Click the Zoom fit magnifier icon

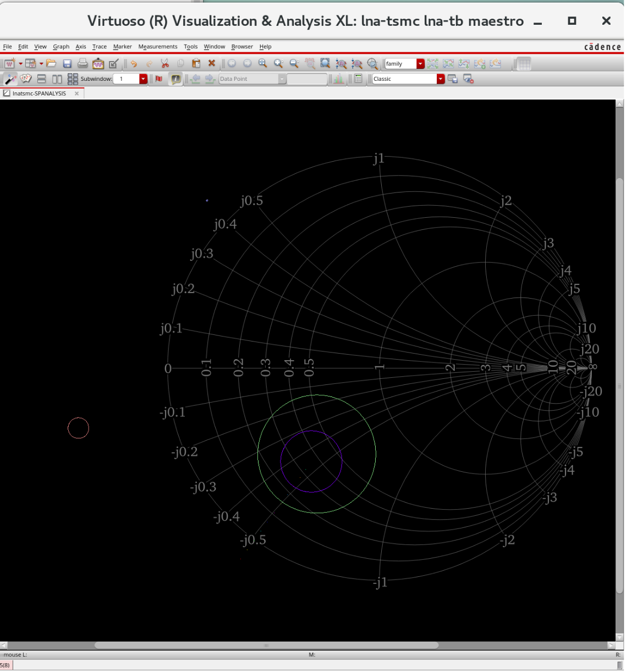[x=263, y=64]
